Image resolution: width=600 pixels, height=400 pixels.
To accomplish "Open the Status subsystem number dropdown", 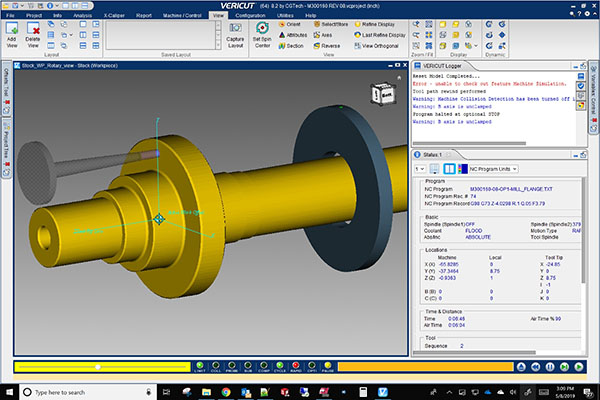I will 420,169.
